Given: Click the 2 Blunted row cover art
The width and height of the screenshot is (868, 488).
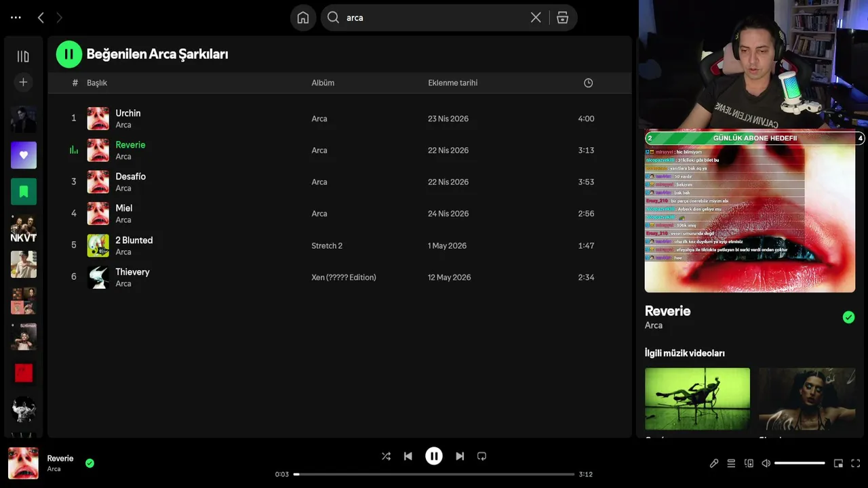Looking at the screenshot, I should pos(98,245).
